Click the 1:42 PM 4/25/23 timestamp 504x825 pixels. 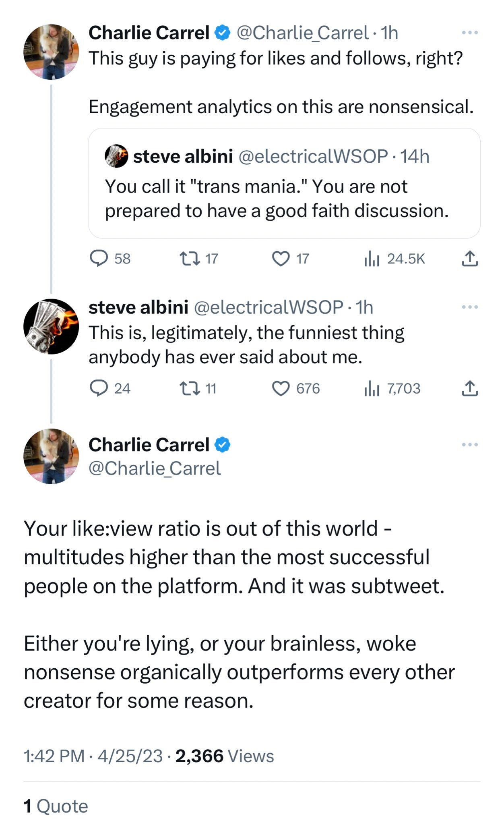[93, 756]
